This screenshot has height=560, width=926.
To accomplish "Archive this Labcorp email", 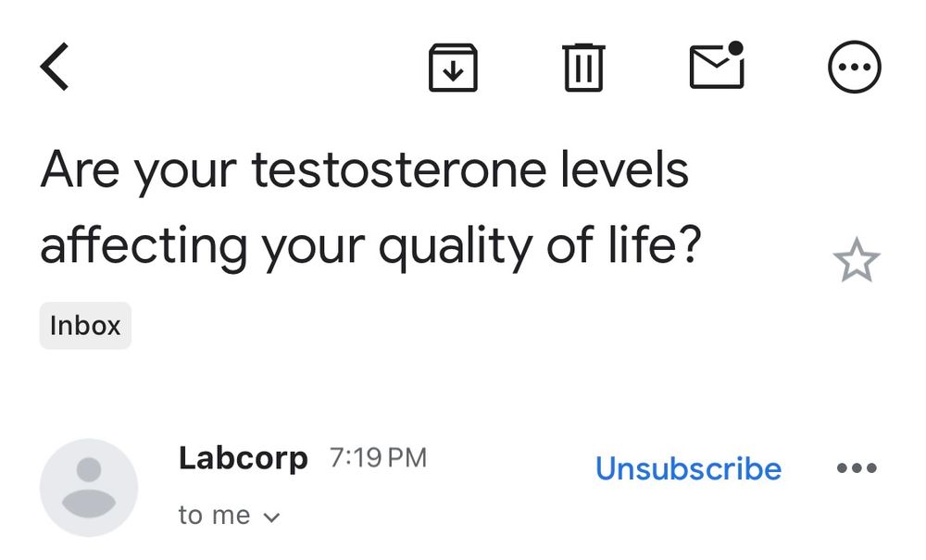I will click(x=453, y=68).
